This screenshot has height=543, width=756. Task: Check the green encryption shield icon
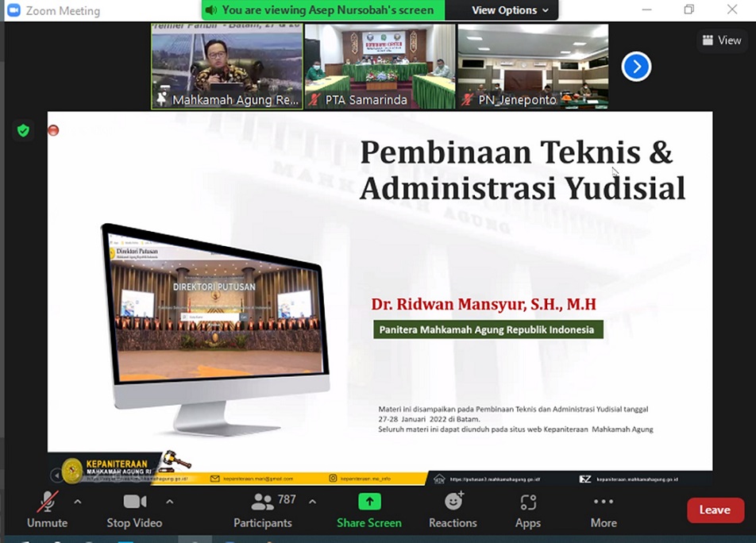click(23, 130)
